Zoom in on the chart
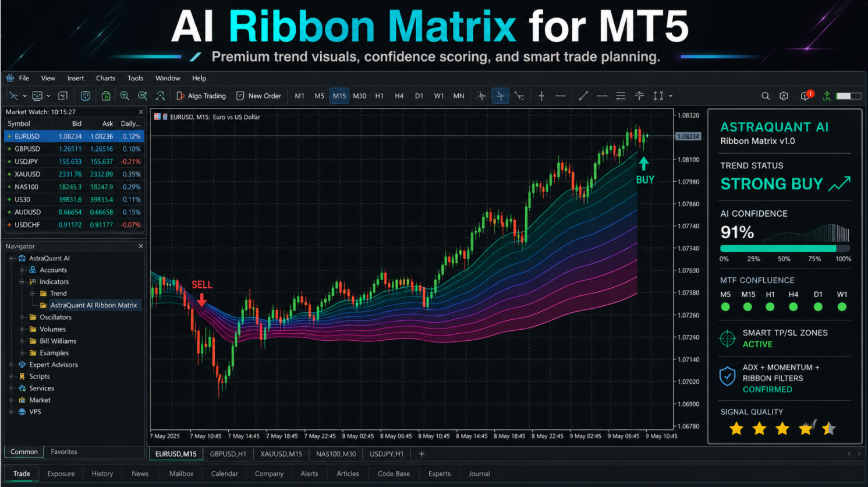The image size is (868, 487). pyautogui.click(x=125, y=96)
